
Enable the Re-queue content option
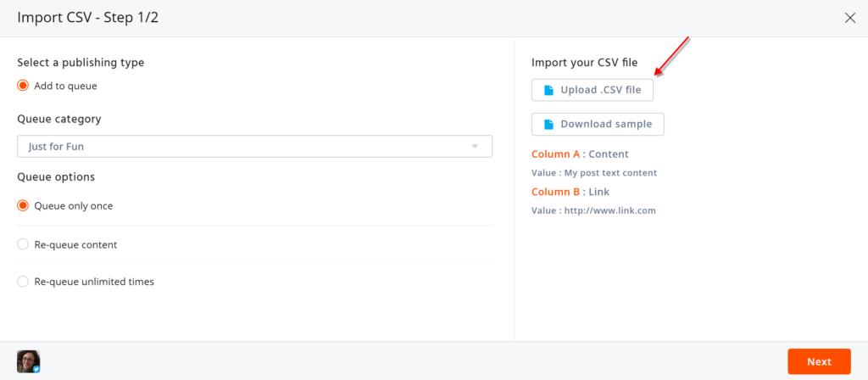[x=23, y=245]
